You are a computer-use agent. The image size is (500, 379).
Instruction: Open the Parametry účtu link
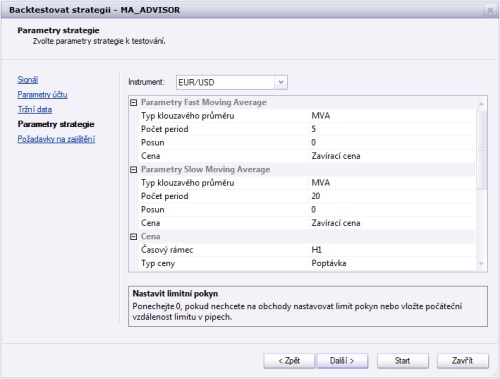pyautogui.click(x=42, y=95)
